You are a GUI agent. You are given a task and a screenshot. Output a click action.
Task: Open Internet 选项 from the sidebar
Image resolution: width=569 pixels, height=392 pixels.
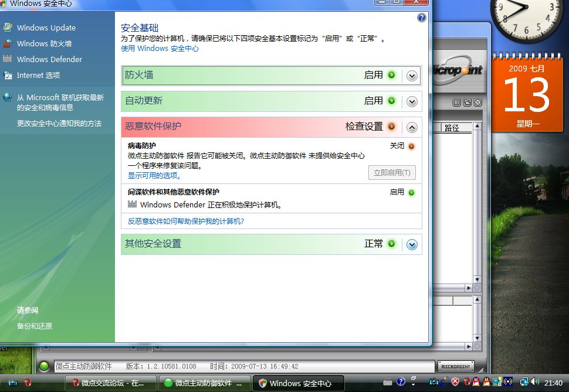[x=39, y=75]
